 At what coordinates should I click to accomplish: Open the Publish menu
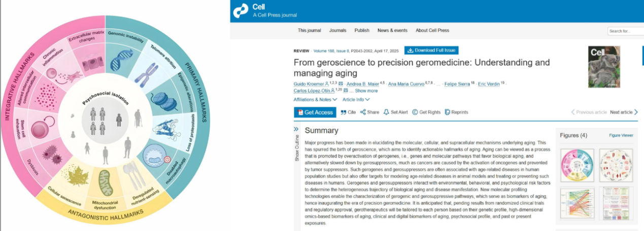362,30
